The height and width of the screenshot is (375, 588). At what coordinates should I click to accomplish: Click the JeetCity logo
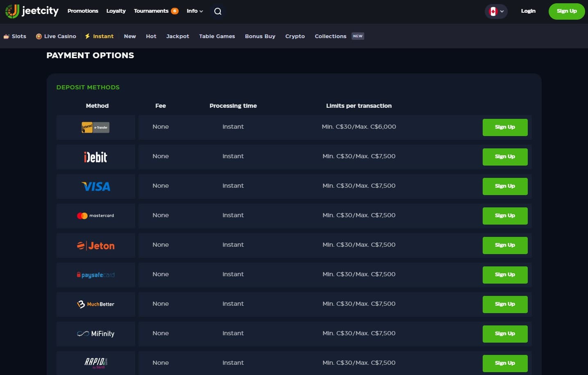(x=32, y=11)
